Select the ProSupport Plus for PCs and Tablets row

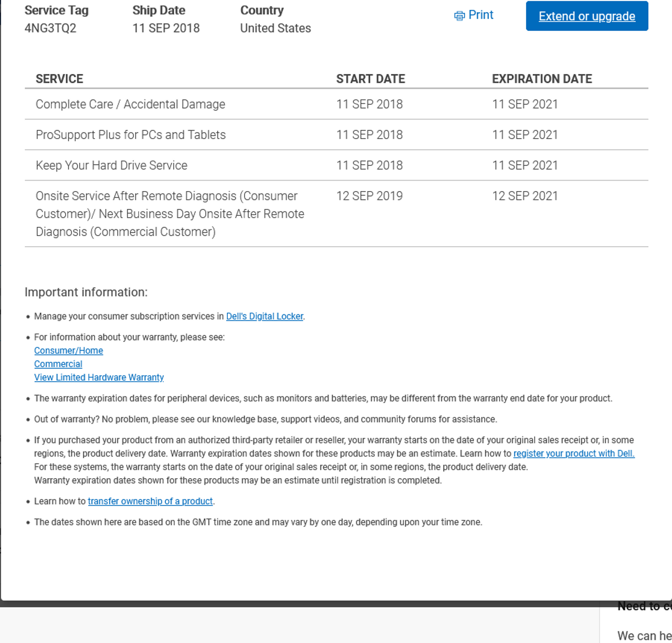131,135
